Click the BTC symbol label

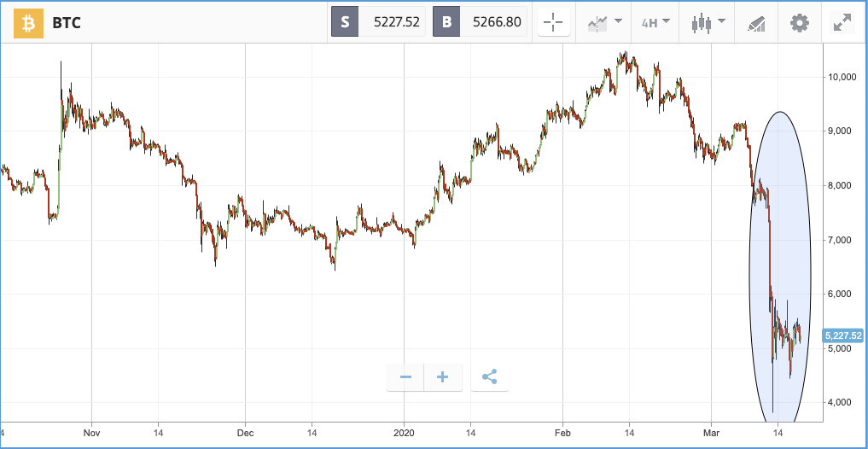(67, 23)
